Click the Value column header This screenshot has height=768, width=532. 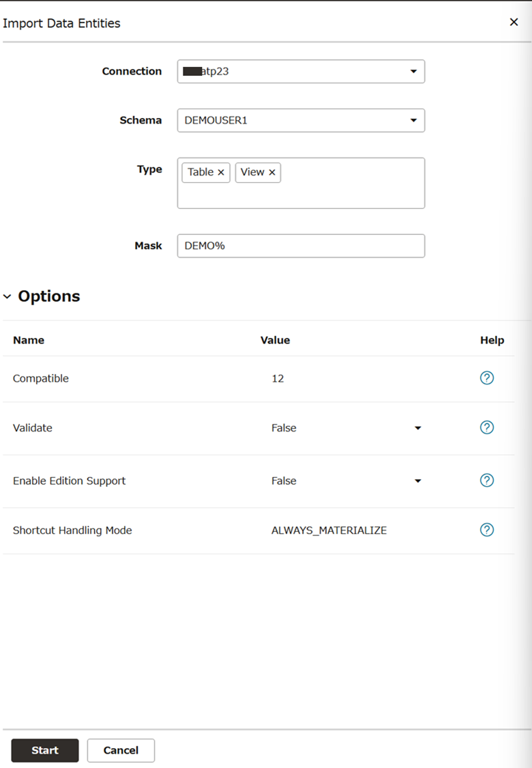click(275, 340)
